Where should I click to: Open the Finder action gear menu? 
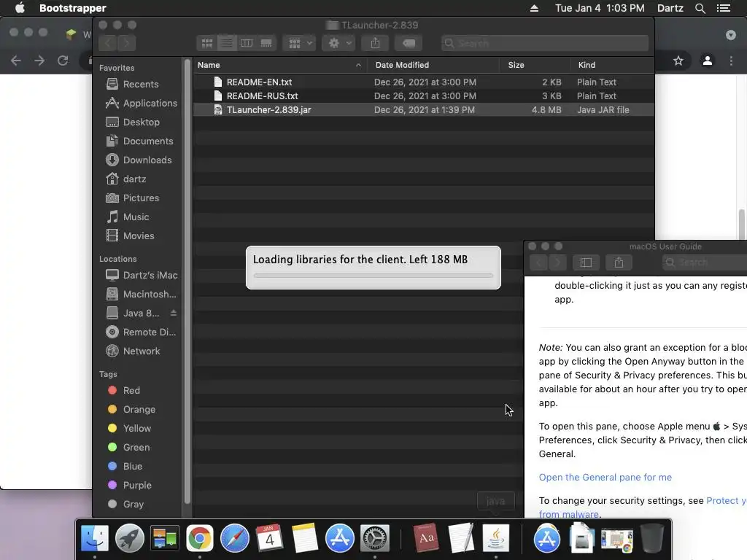click(338, 43)
